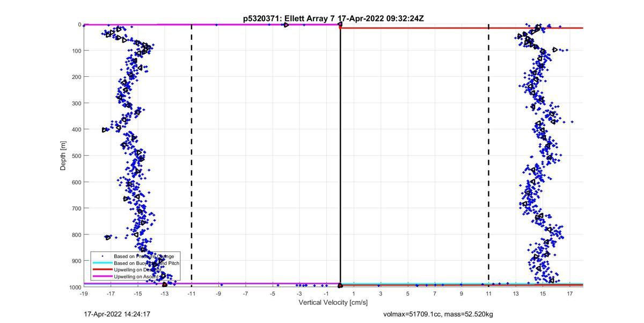Click the x-axis tick label "17"
The width and height of the screenshot is (644, 323).
coord(569,294)
